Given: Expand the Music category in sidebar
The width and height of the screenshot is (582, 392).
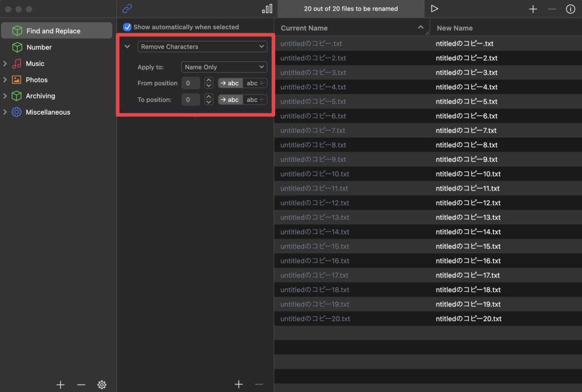Looking at the screenshot, I should point(5,64).
